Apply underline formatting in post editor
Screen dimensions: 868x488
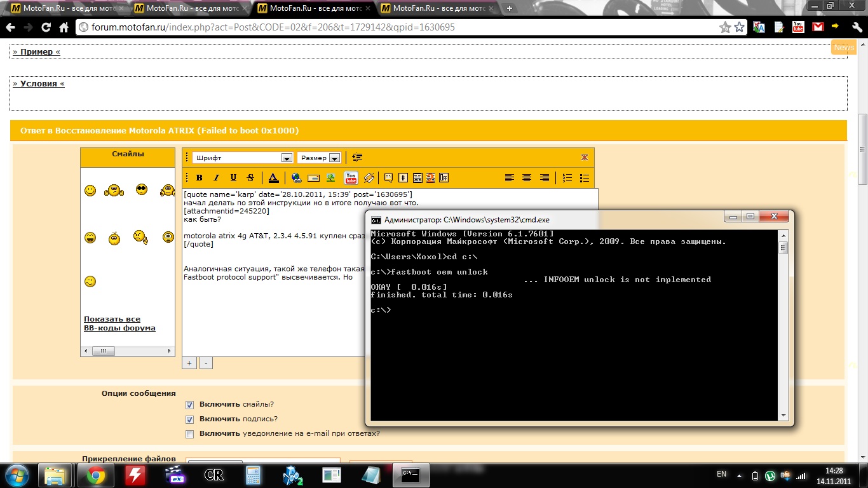[233, 178]
